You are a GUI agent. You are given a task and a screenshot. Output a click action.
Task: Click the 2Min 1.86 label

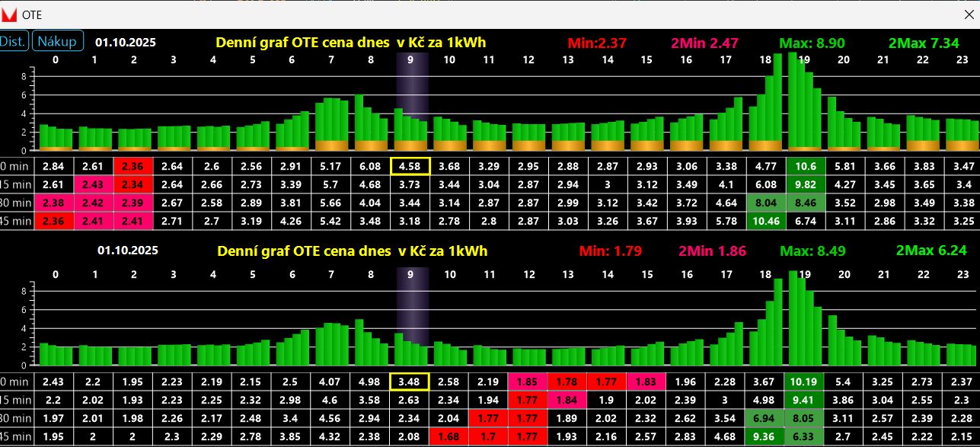pos(712,251)
